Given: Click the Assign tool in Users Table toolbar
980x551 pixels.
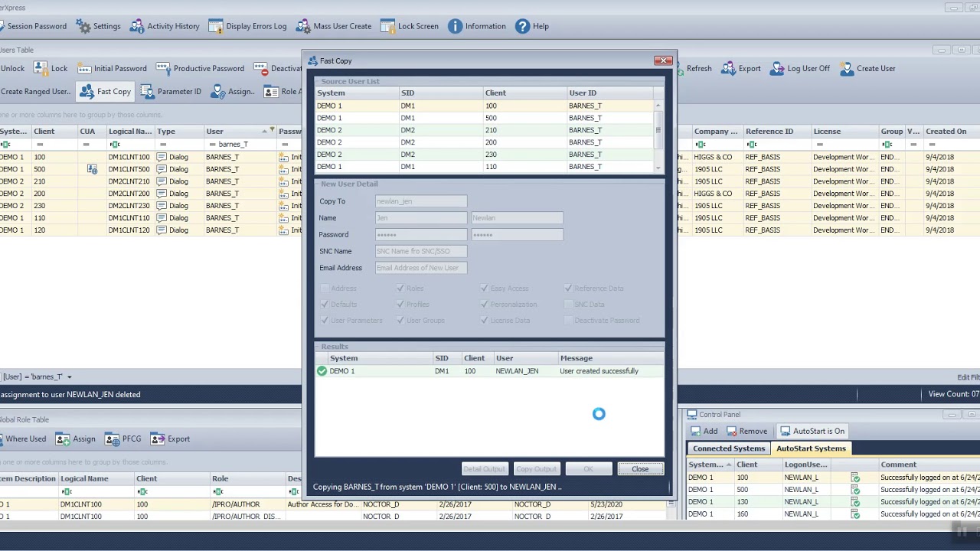Looking at the screenshot, I should (233, 91).
